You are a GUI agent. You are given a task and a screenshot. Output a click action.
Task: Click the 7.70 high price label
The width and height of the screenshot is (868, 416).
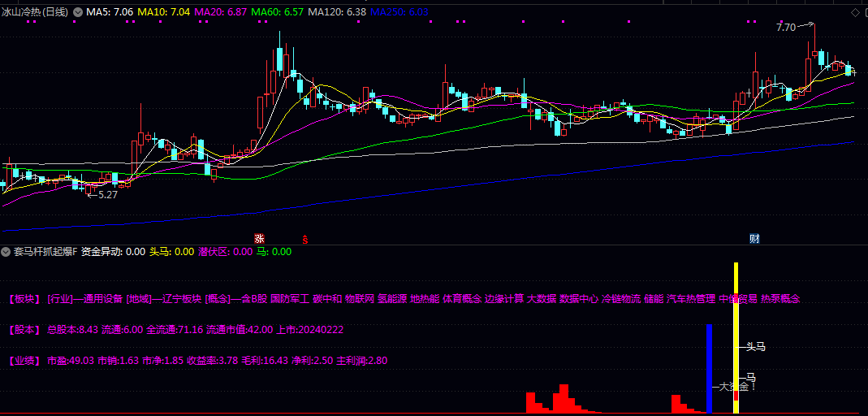[786, 27]
